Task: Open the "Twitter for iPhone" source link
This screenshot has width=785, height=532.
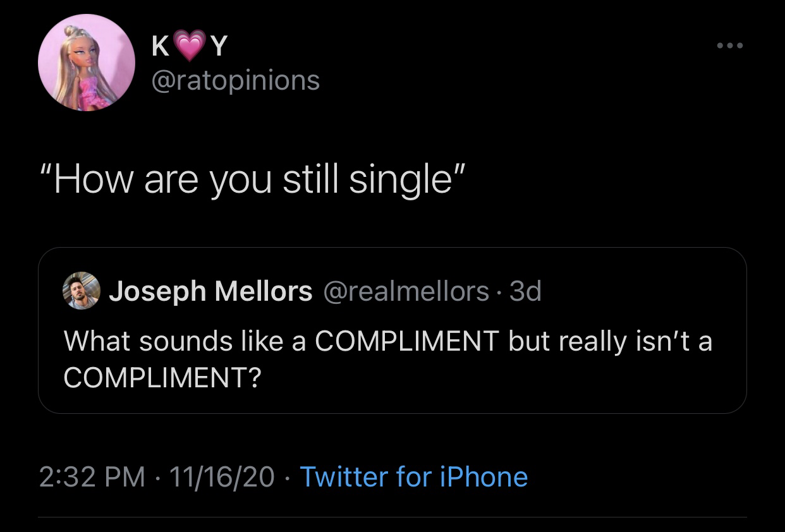Action: click(413, 476)
